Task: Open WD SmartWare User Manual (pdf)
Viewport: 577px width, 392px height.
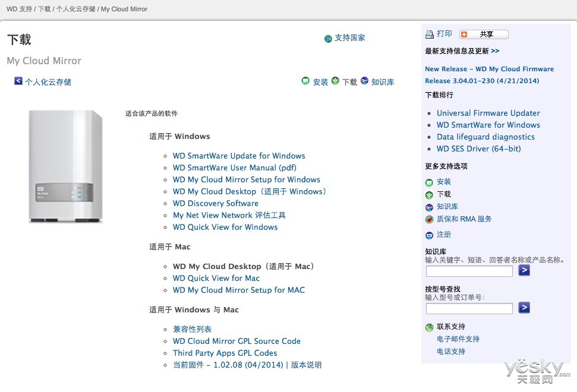Action: 234,167
